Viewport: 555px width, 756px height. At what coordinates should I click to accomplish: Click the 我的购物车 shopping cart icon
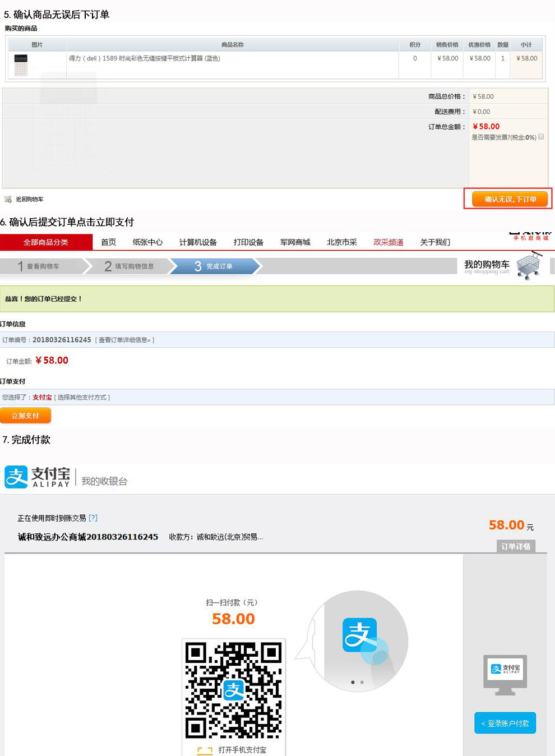tap(530, 265)
